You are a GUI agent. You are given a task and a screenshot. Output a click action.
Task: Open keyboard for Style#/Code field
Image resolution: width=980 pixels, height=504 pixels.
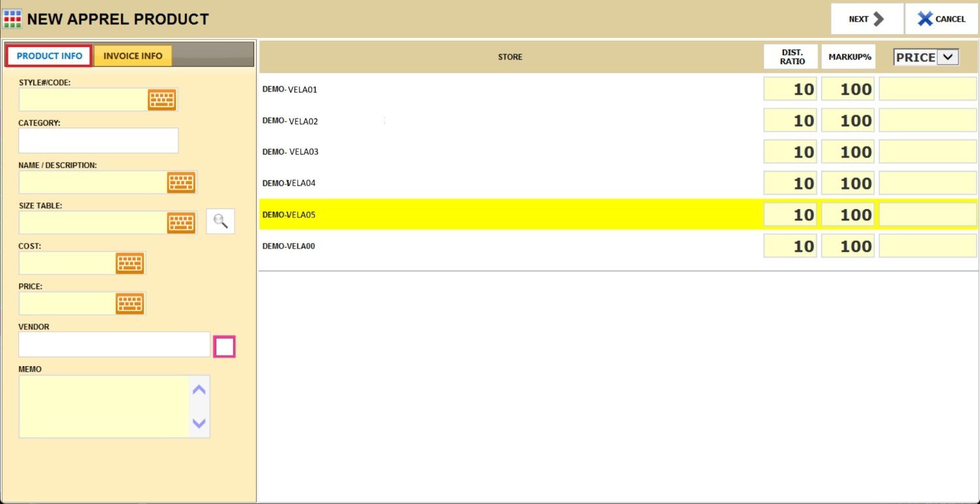point(161,99)
